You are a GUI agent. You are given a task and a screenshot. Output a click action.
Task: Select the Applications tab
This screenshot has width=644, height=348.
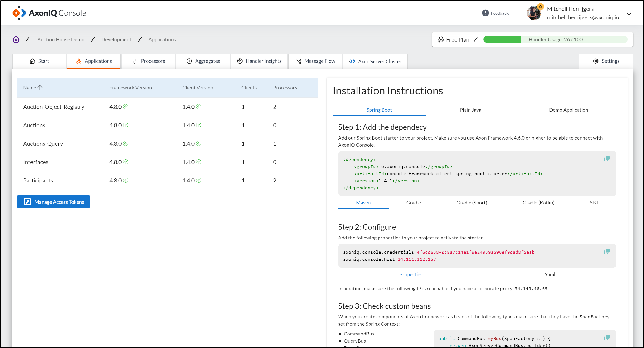click(x=94, y=61)
